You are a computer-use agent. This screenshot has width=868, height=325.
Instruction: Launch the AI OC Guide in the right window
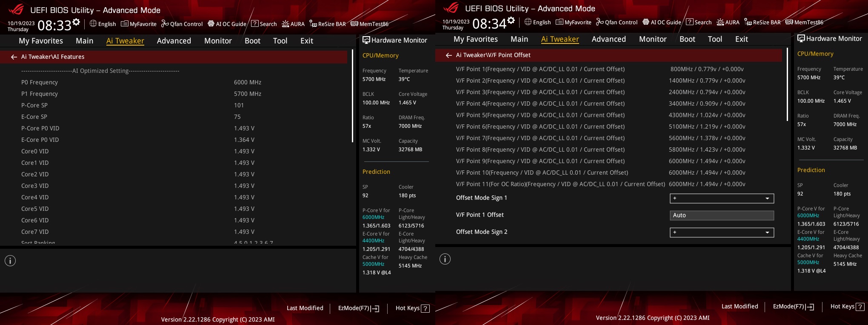[662, 22]
